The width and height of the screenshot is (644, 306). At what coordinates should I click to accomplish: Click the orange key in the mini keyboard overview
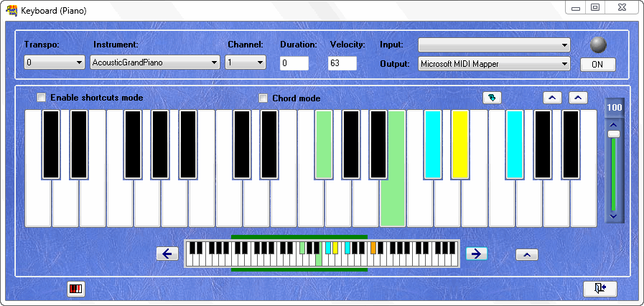373,248
